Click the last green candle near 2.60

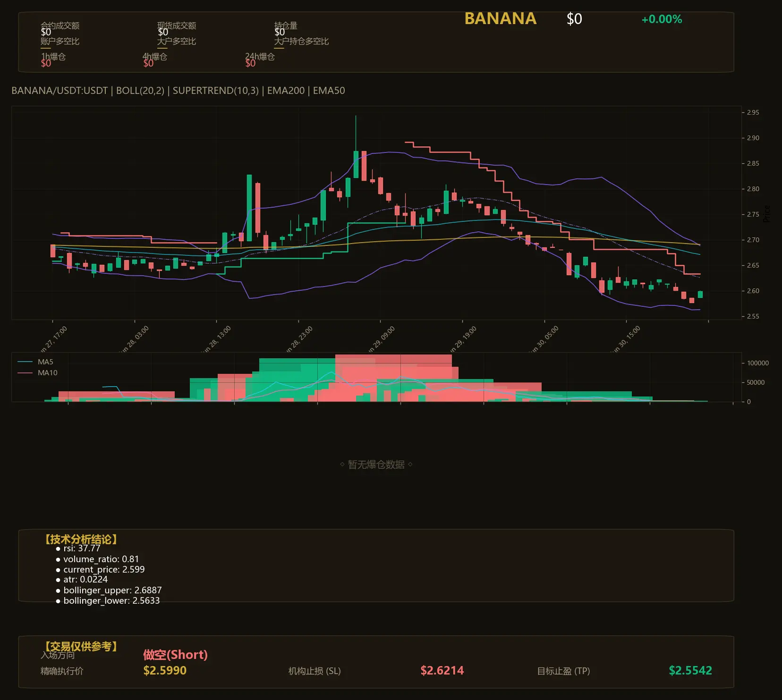[x=700, y=295]
